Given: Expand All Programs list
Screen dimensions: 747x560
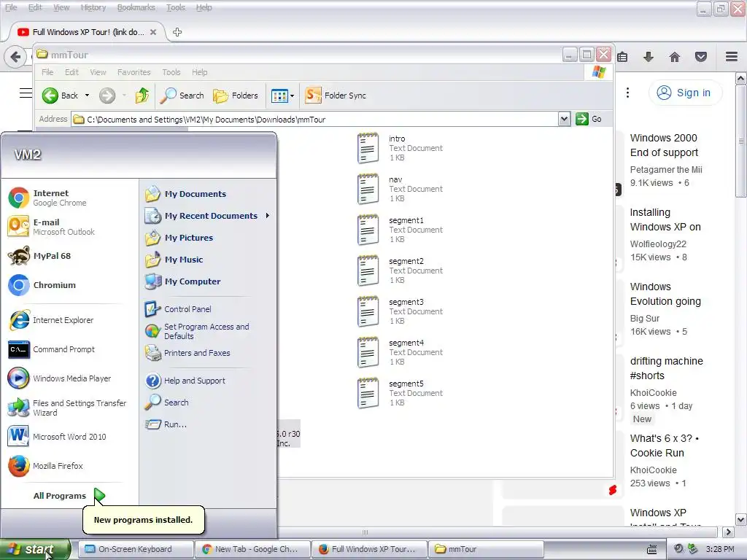Looking at the screenshot, I should (69, 496).
